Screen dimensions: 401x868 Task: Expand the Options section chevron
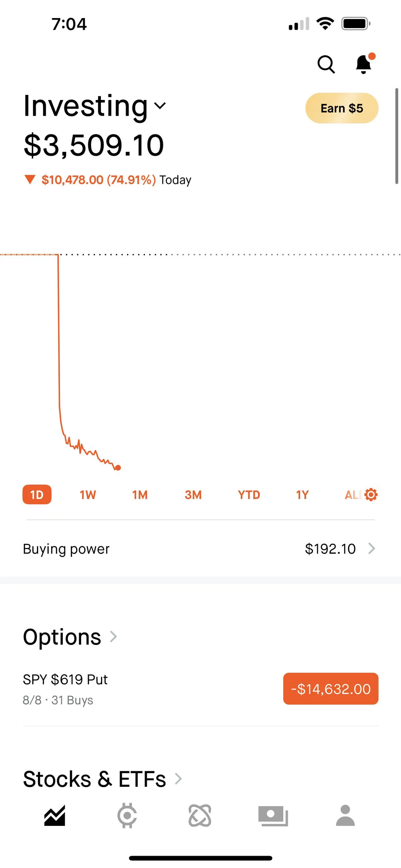tap(114, 637)
